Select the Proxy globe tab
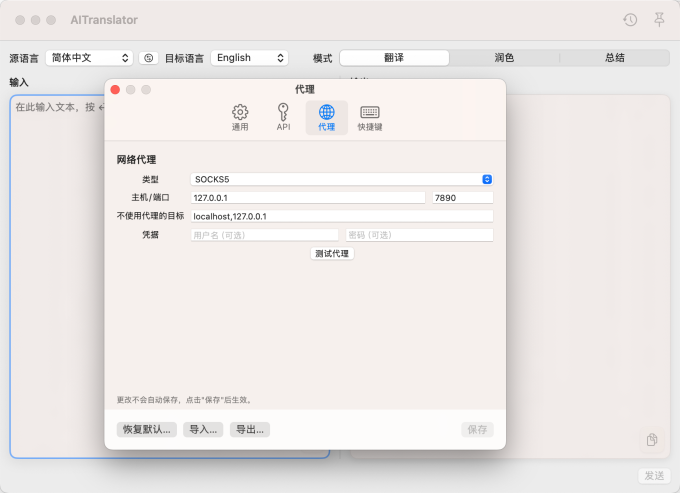Viewport: 680px width, 493px height. point(327,118)
